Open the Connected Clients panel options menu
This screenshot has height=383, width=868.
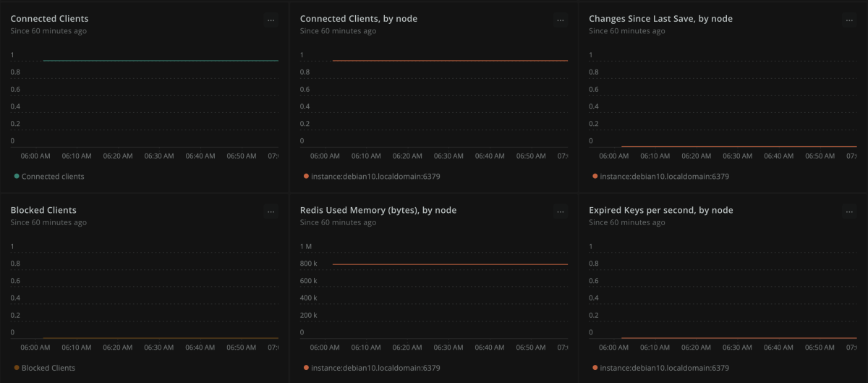pyautogui.click(x=271, y=20)
